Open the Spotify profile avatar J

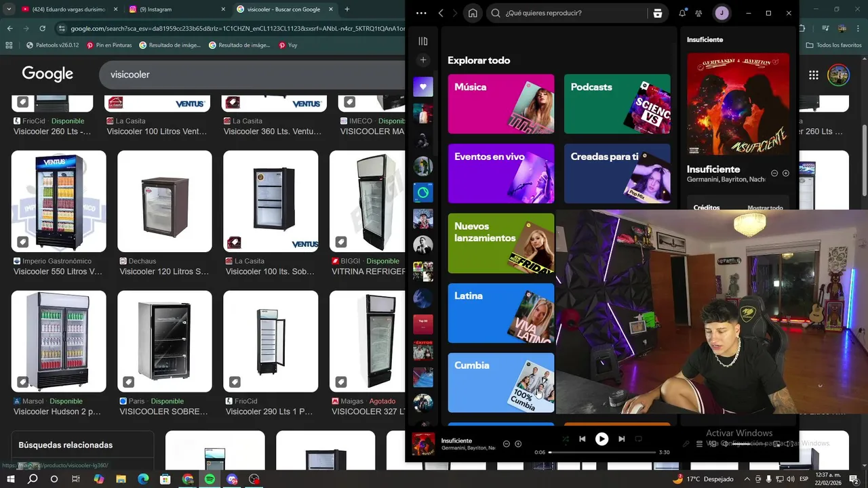[722, 13]
